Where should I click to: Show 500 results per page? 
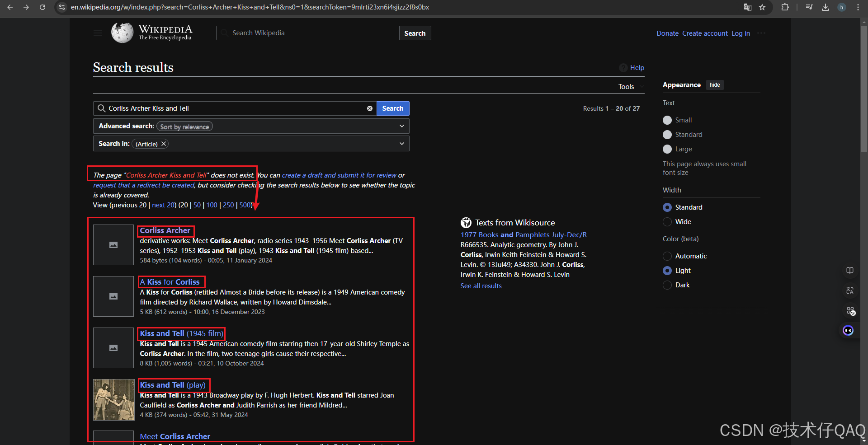[x=245, y=205]
